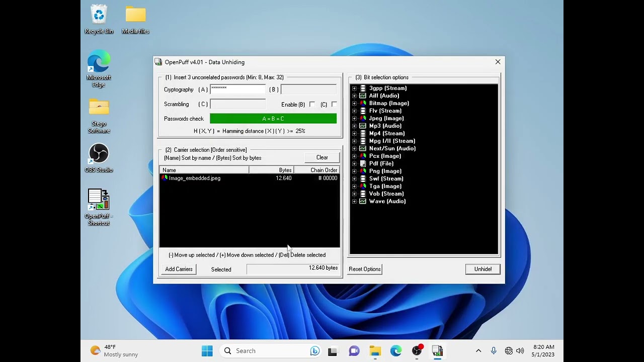Show hidden system tray icons

click(x=478, y=351)
